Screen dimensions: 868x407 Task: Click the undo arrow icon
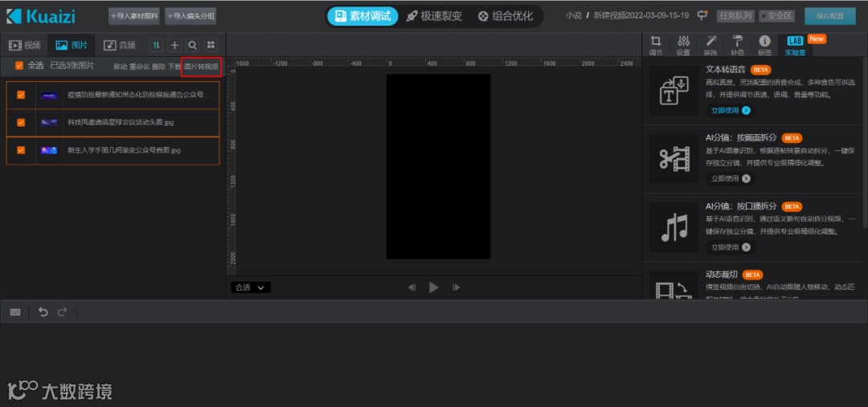43,312
